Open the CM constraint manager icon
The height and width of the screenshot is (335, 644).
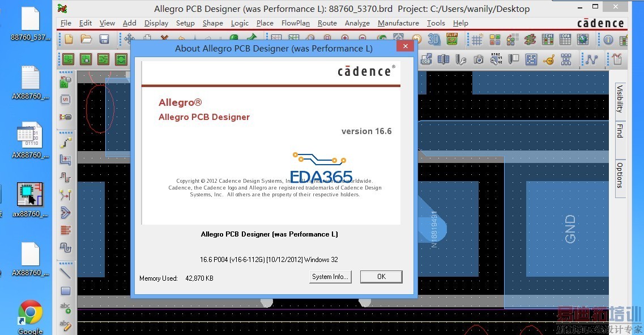[548, 40]
